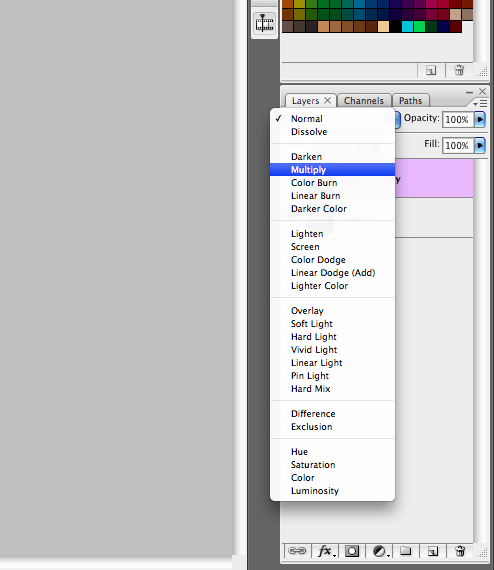Image resolution: width=494 pixels, height=570 pixels.
Task: Click the animation timeline icon in dock
Action: pyautogui.click(x=265, y=24)
